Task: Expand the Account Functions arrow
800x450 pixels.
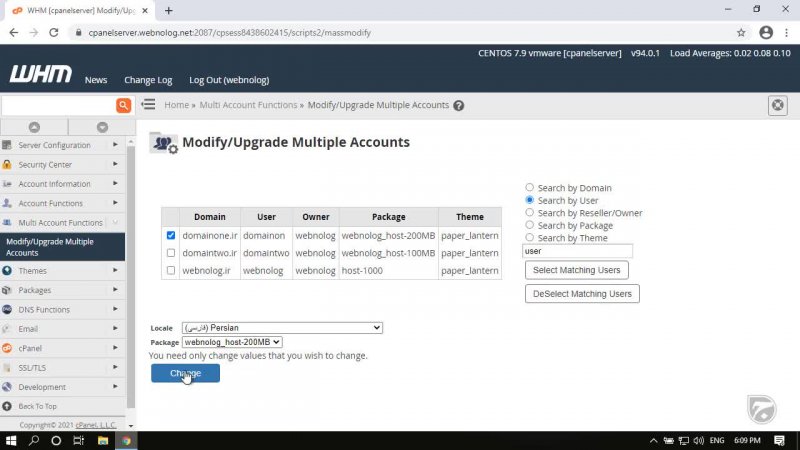Action: [x=115, y=203]
